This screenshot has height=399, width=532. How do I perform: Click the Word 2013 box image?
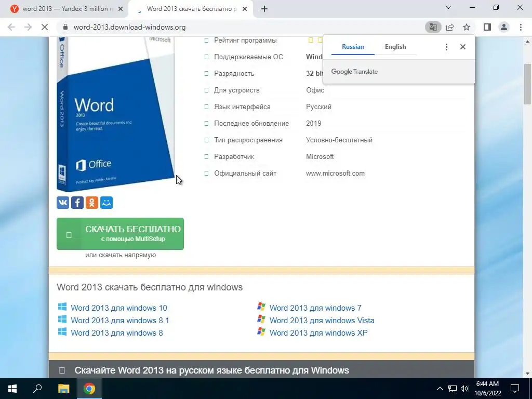point(115,114)
